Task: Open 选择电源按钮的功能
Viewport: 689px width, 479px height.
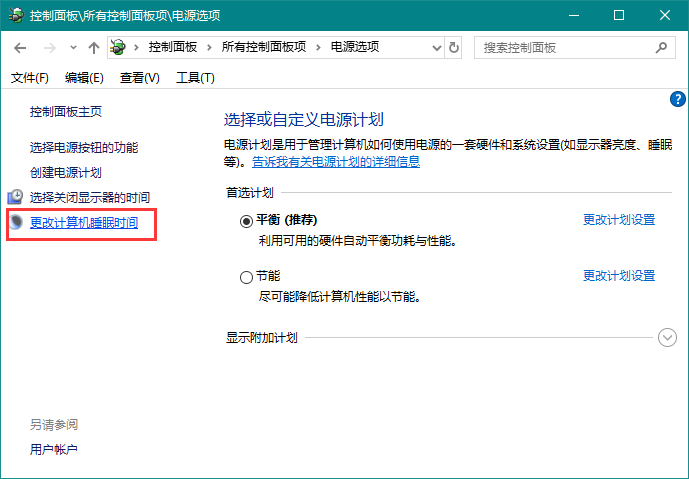Action: [x=84, y=148]
